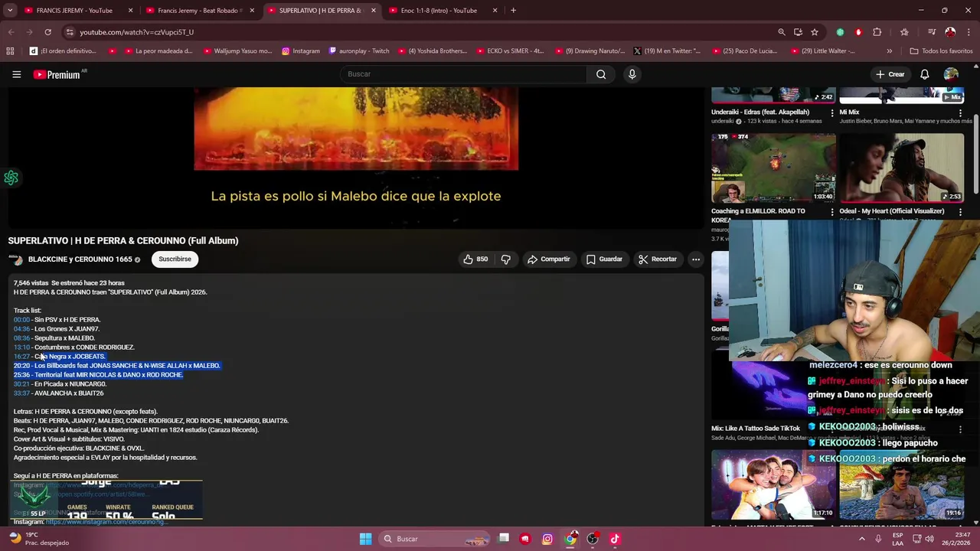Open Todos los favoritos folder

[x=941, y=51]
